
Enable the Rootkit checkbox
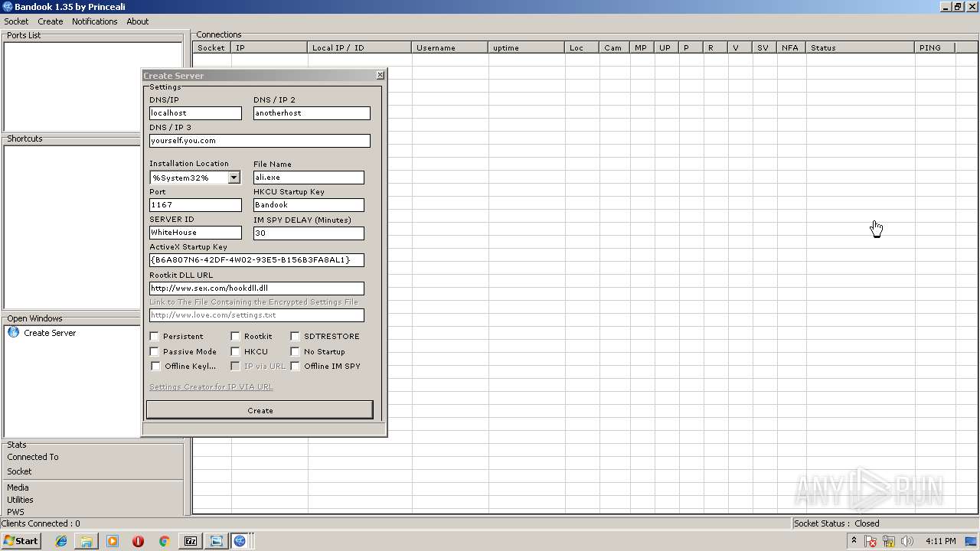point(235,336)
